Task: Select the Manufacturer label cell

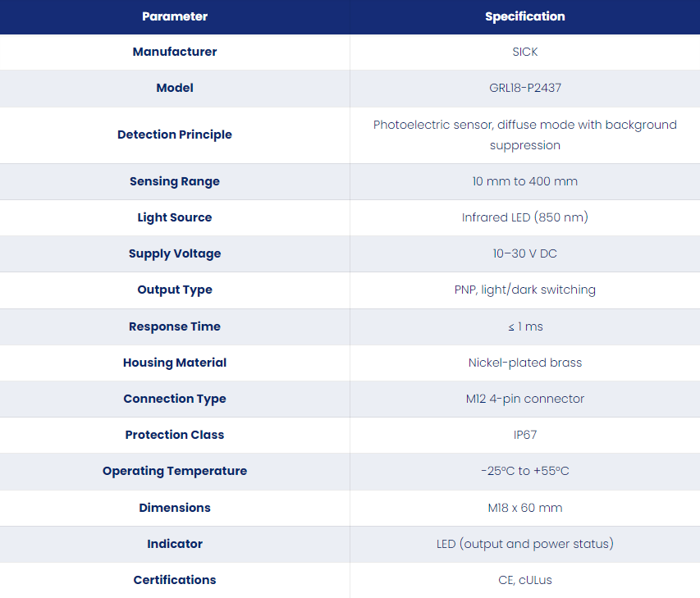Action: tap(175, 52)
